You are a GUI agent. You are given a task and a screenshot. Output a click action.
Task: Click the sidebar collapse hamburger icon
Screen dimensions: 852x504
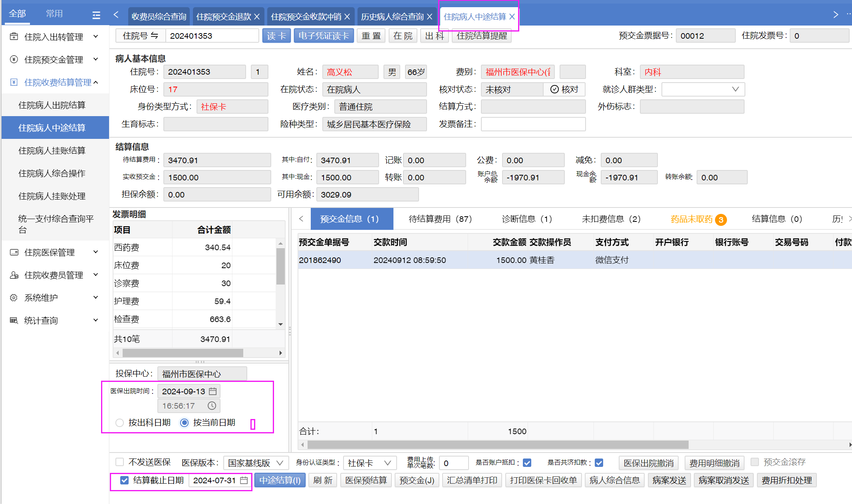click(x=96, y=15)
